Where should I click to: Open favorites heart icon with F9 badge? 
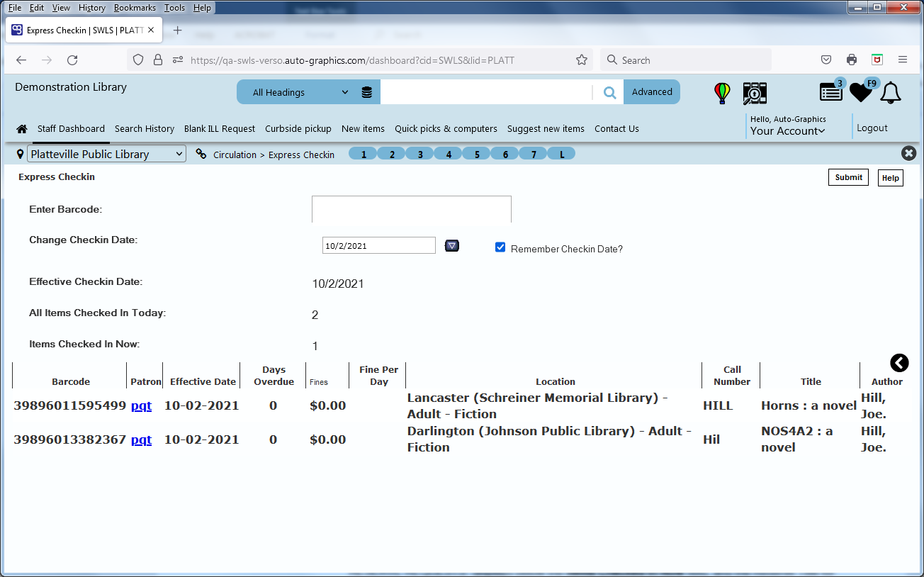(860, 92)
